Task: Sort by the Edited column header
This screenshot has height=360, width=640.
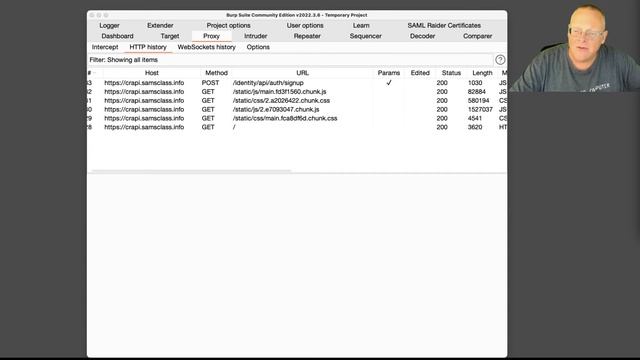Action: [420, 73]
